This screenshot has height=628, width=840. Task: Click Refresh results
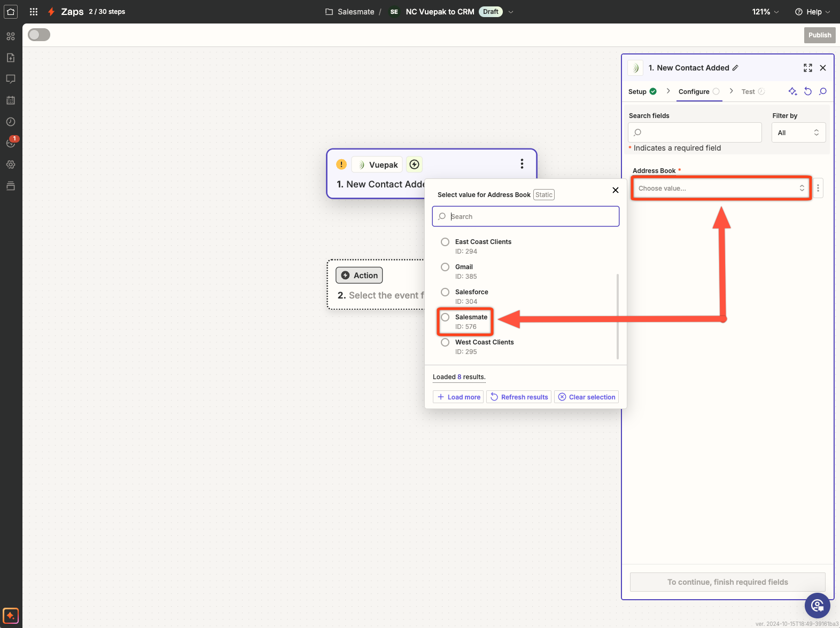pyautogui.click(x=519, y=397)
